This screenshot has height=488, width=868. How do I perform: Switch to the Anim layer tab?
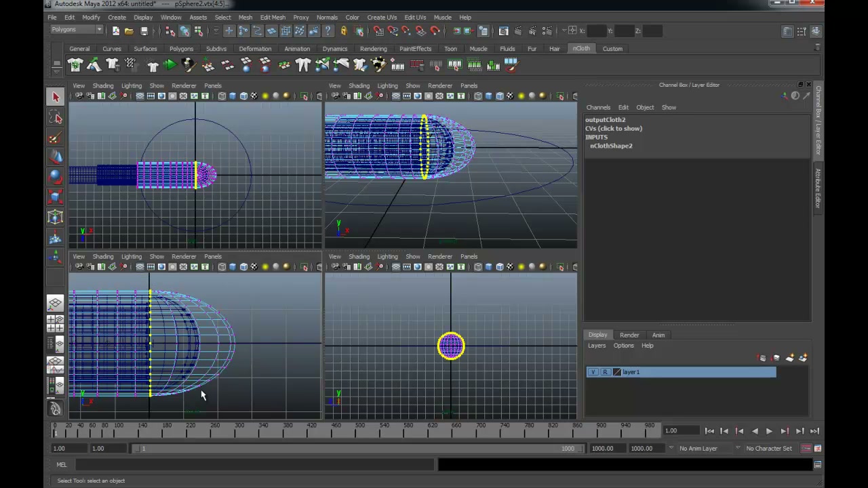coord(658,335)
